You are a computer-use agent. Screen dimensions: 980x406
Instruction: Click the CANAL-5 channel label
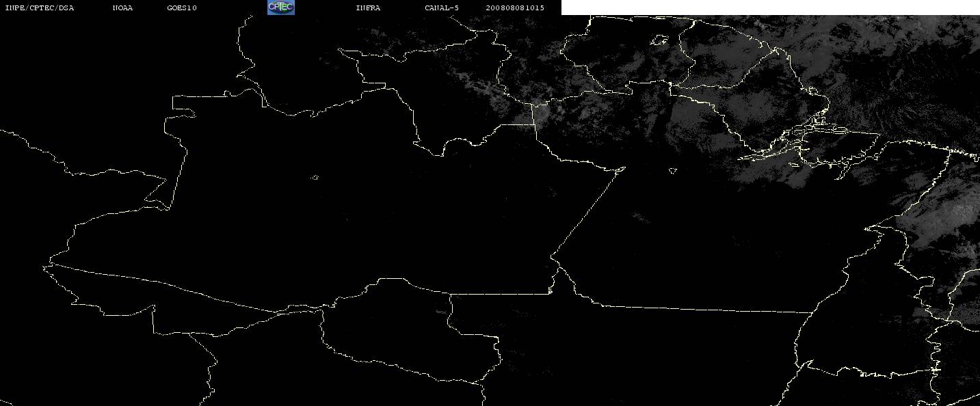(442, 8)
